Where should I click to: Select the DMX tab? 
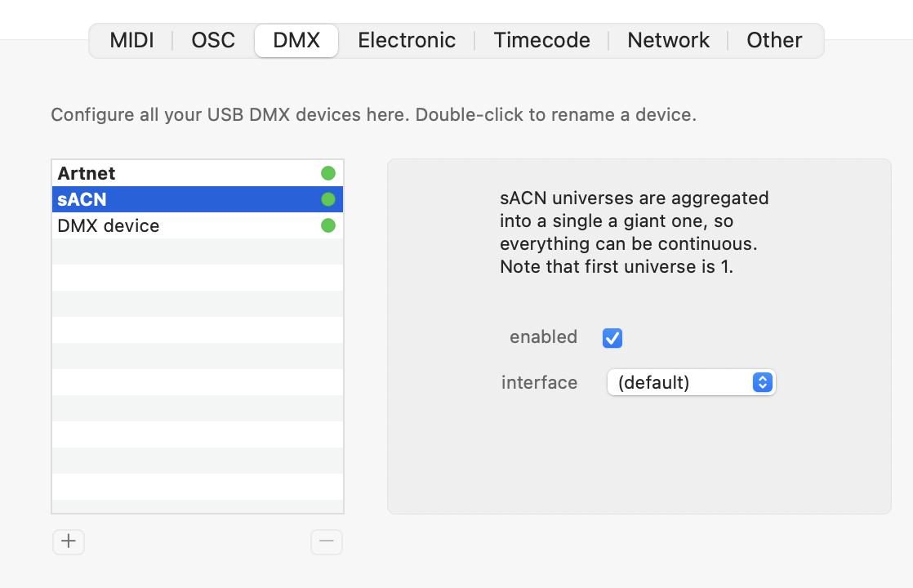click(x=296, y=40)
